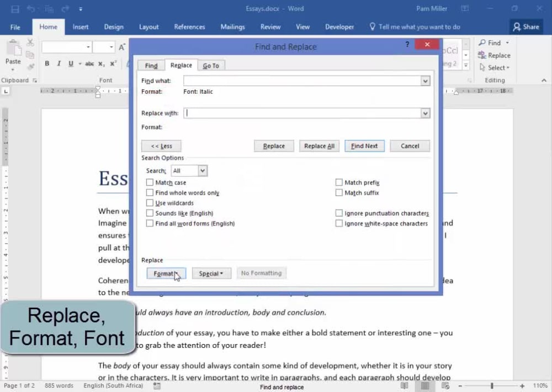Viewport: 552px width, 392px height.
Task: Open Special dropdown button
Action: (211, 273)
